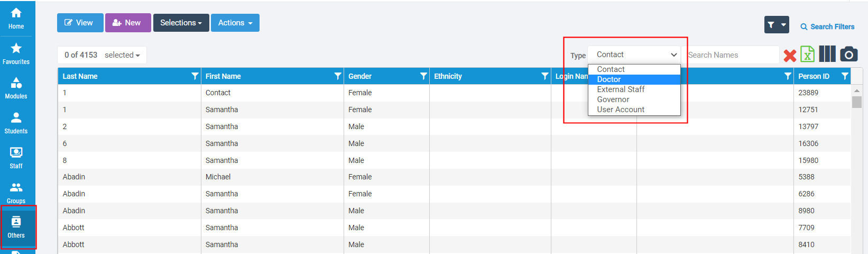Click the camera snapshot icon
868x254 pixels.
848,54
